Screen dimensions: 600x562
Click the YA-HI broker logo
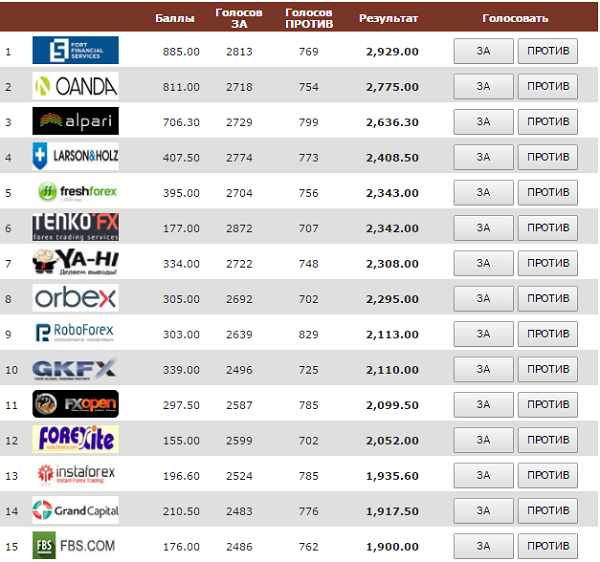click(x=75, y=262)
